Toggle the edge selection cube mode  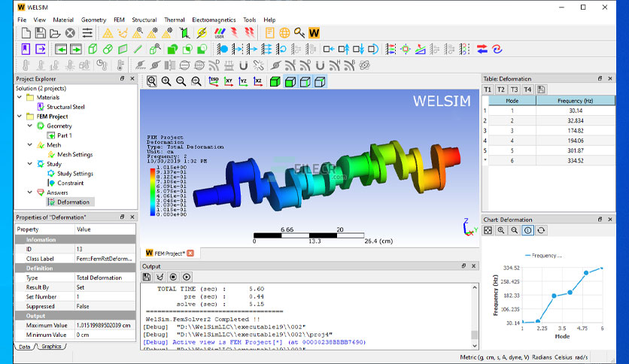pos(305,81)
